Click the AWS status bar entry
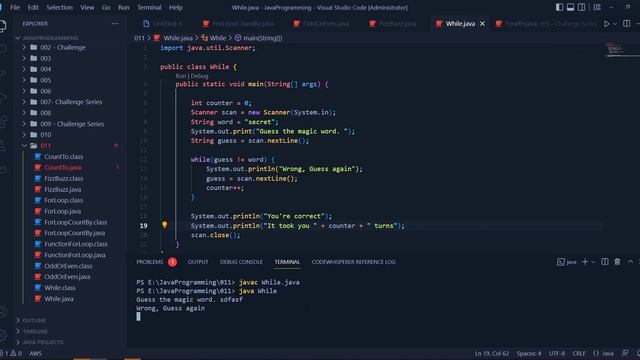This screenshot has width=640, height=360. coord(36,353)
